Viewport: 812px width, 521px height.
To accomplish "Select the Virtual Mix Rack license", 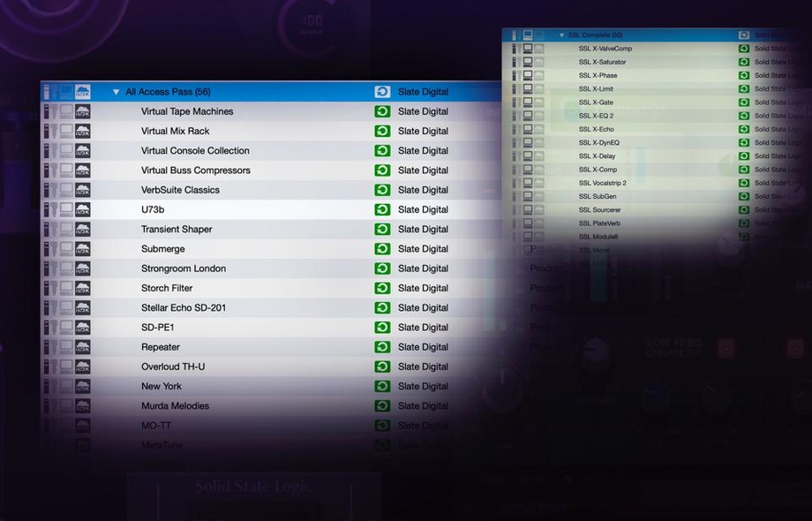I will [176, 131].
